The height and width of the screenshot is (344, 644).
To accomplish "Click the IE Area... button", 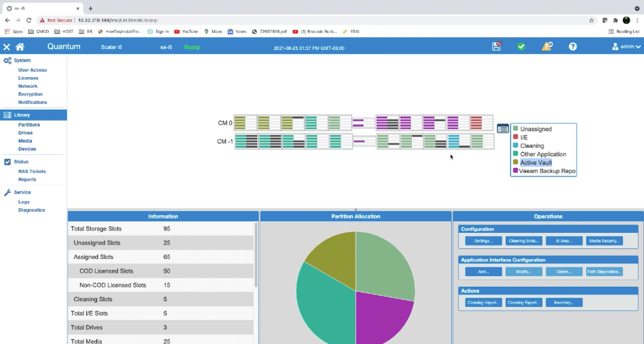I will (x=564, y=241).
